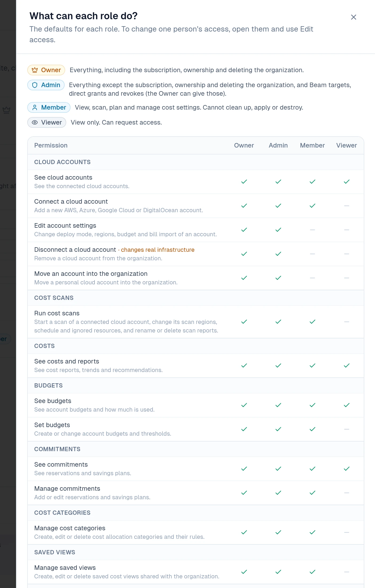Click the Member column header
375x588 pixels.
(x=312, y=145)
